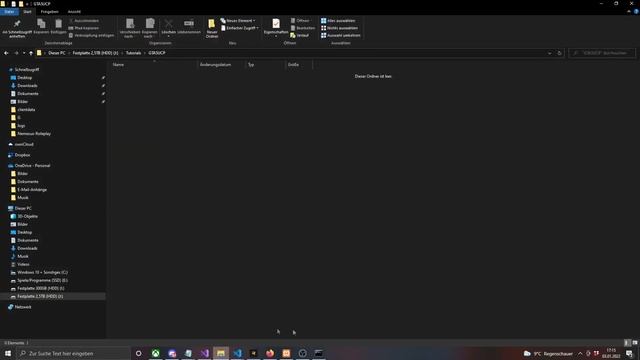Click the Einfügen clipboard icon
Image resolution: width=640 pixels, height=360 pixels.
[x=58, y=26]
